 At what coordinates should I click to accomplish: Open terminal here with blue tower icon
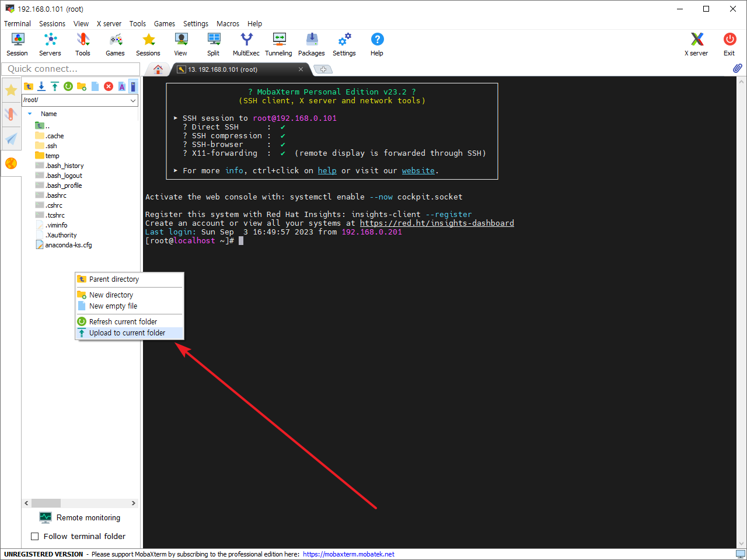point(133,86)
